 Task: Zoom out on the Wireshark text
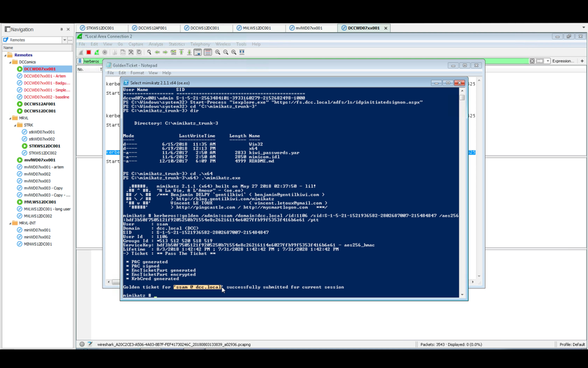tap(226, 53)
